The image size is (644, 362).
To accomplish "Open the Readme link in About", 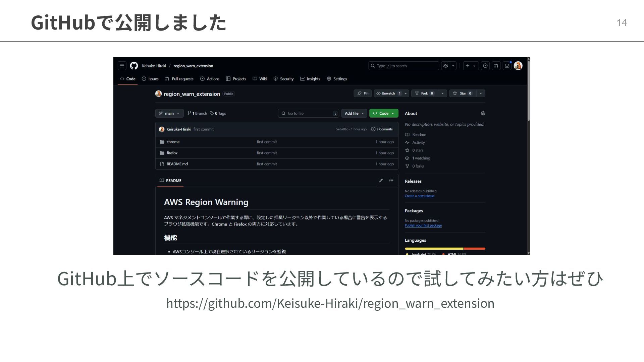I will pos(416,134).
